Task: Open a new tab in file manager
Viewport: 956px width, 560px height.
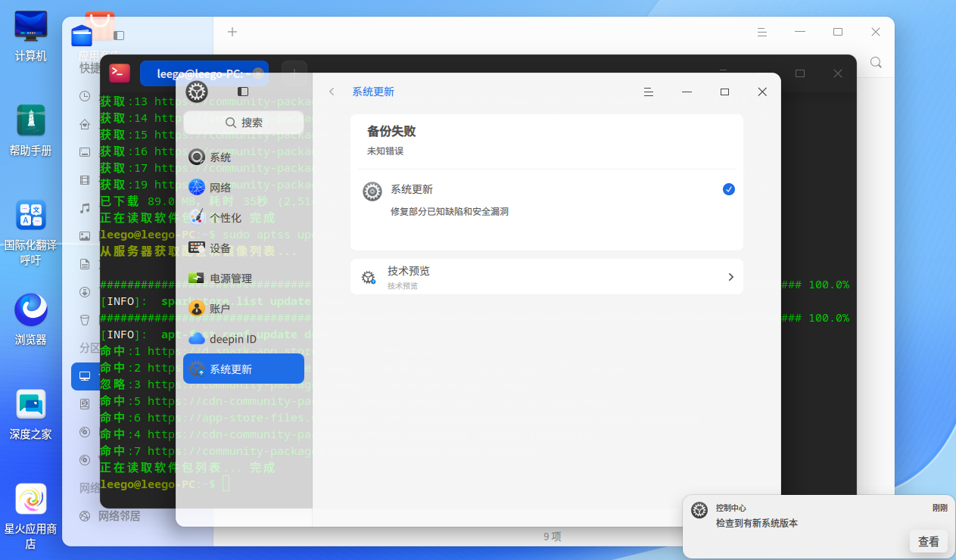Action: pos(232,32)
